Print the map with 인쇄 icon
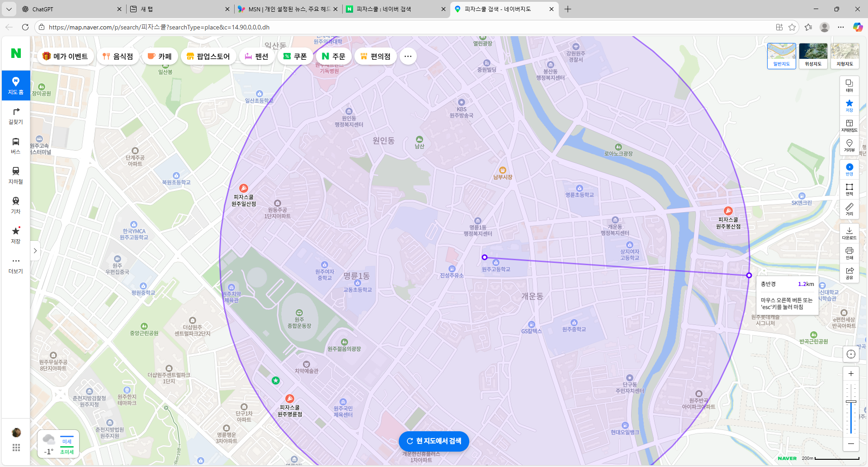This screenshot has width=868, height=467. coord(849,253)
